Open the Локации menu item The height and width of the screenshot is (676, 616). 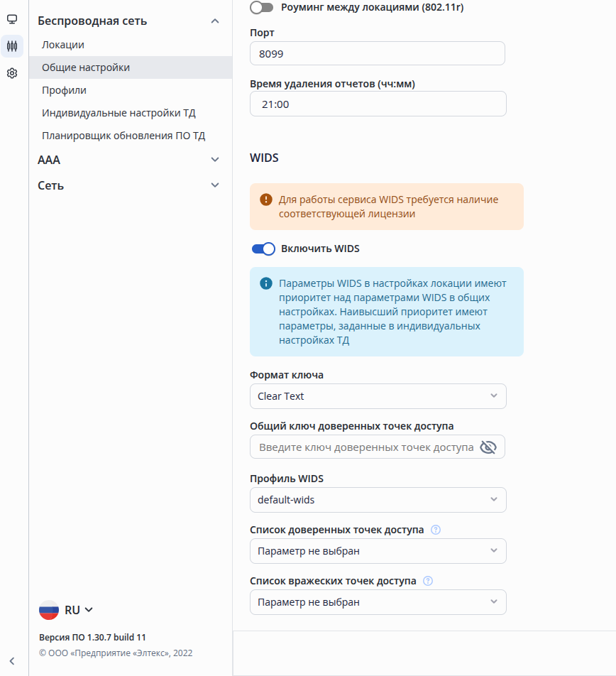(63, 45)
